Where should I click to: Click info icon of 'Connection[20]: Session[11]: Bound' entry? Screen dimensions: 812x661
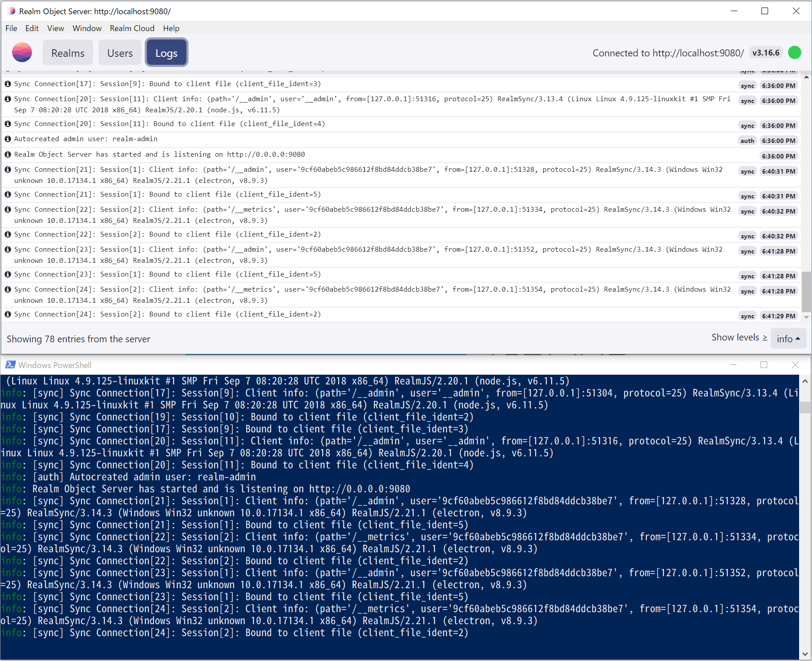[8, 124]
